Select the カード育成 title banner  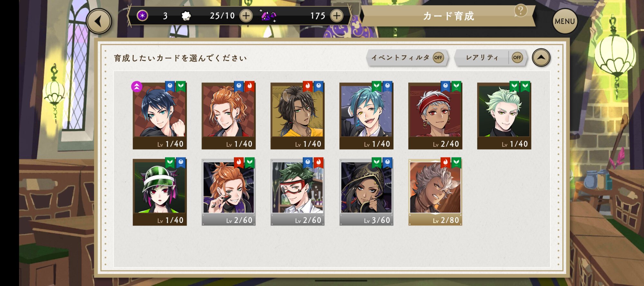448,16
